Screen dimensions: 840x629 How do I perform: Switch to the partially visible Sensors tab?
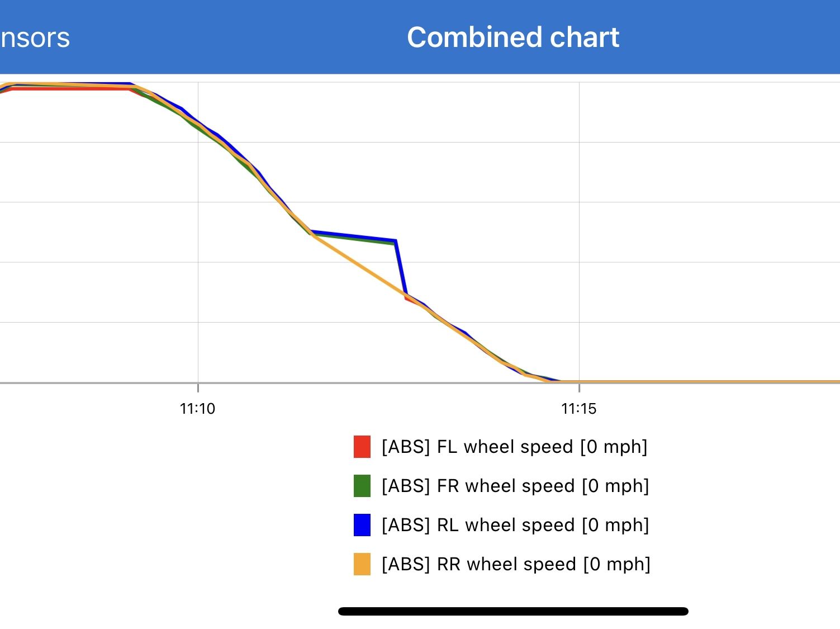pos(35,38)
